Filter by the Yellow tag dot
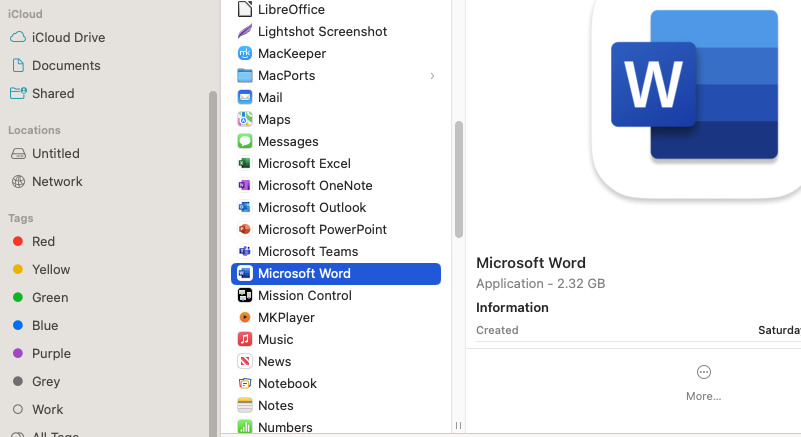Screen dimensions: 801x437 [x=18, y=269]
